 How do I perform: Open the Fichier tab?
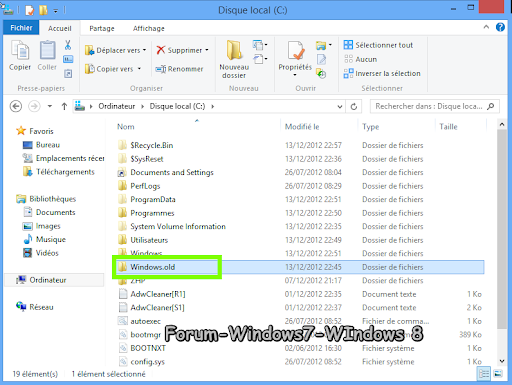click(x=21, y=28)
